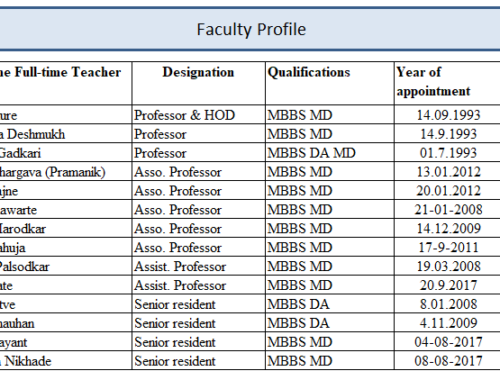Viewport: 500px width, 380px height.
Task: Click Assist. Professor in Palsodkar's row
Action: tap(180, 267)
